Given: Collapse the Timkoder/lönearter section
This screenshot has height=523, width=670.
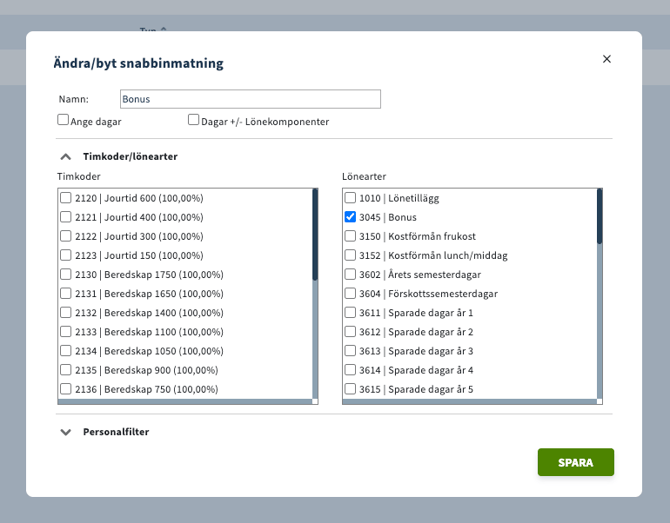Looking at the screenshot, I should (x=66, y=157).
